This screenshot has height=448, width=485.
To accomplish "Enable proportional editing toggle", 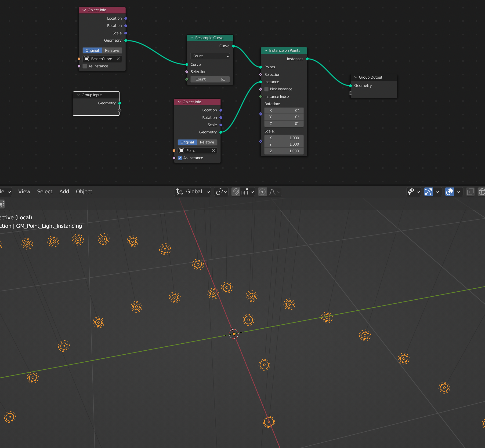I will pos(262,192).
